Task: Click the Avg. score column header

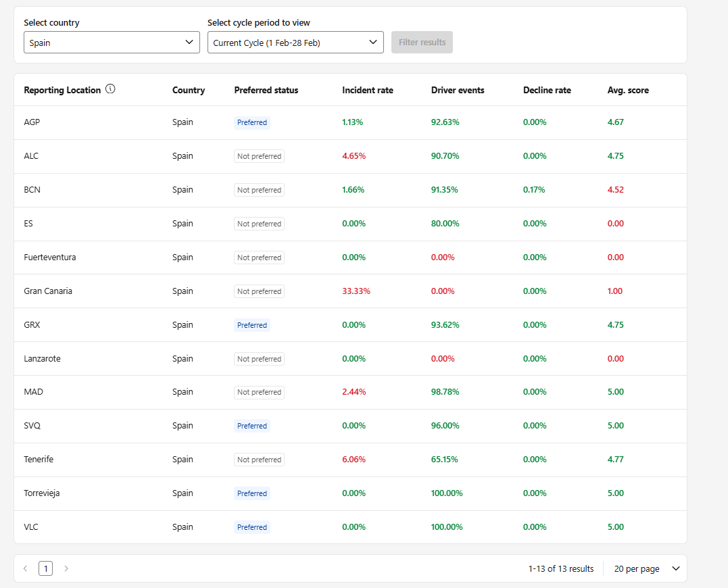Action: click(x=628, y=90)
